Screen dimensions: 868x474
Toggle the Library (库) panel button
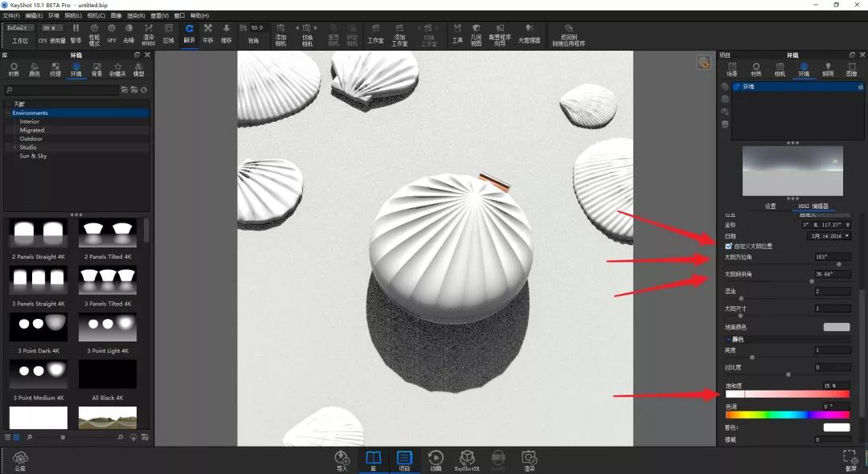pyautogui.click(x=374, y=460)
